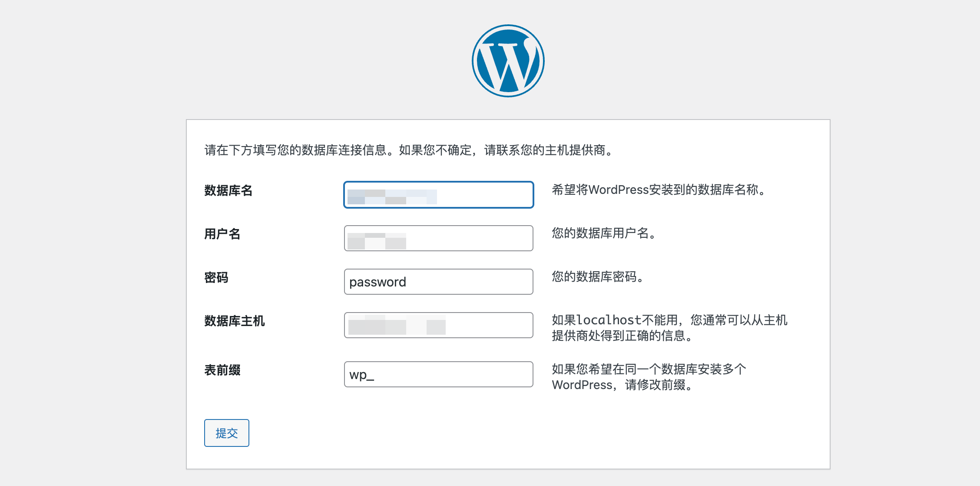Click the intro text 请在下方填写您的数据库连接信息

coord(295,150)
